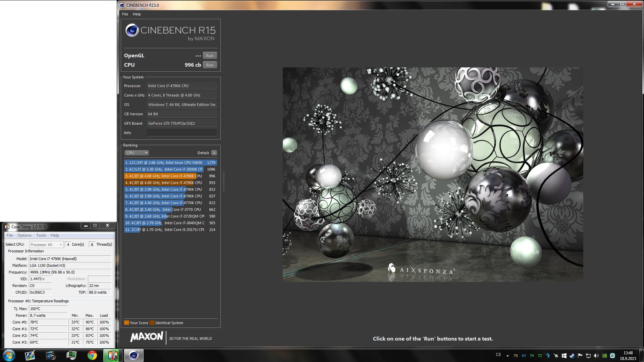Select the Xeon X5650 ranking entry
Viewport: 644px width, 362px height.
[170, 163]
